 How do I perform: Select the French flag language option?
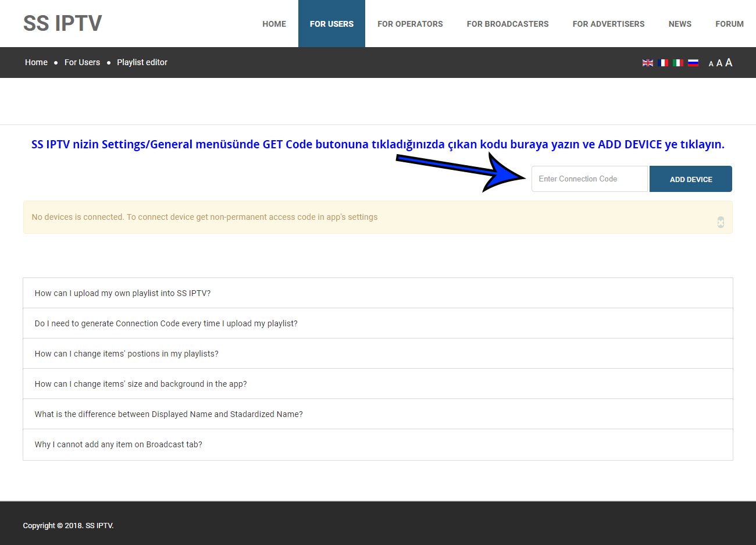pyautogui.click(x=663, y=63)
